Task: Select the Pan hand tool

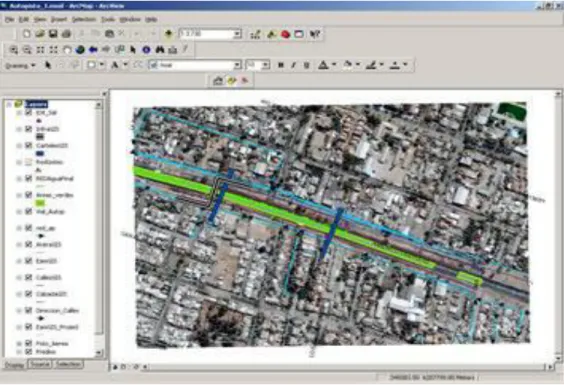Action: (67, 50)
